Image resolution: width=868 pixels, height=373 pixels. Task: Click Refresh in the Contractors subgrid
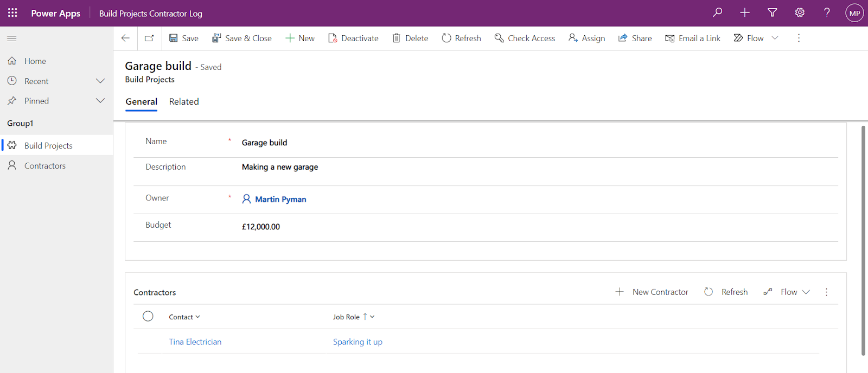point(726,292)
